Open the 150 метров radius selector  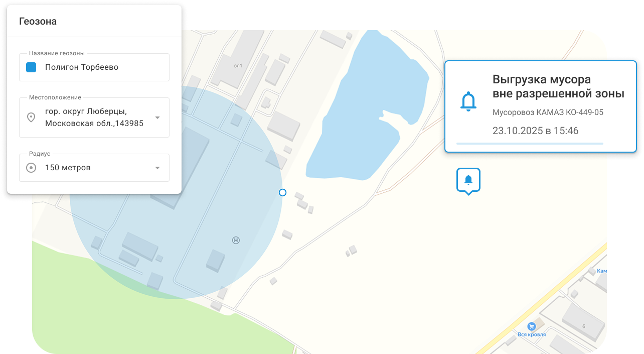[94, 168]
